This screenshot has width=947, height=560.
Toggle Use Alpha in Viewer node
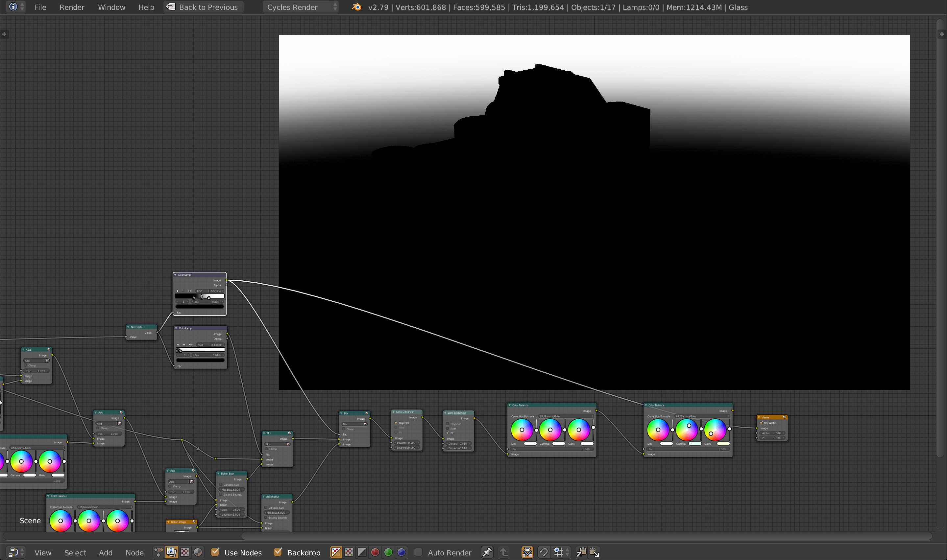761,423
